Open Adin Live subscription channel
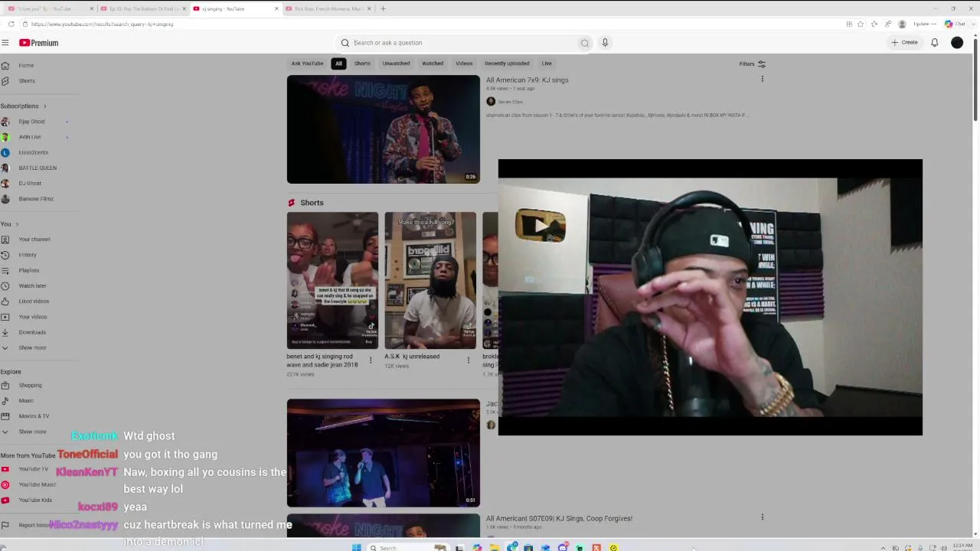The width and height of the screenshot is (980, 551). pos(30,137)
